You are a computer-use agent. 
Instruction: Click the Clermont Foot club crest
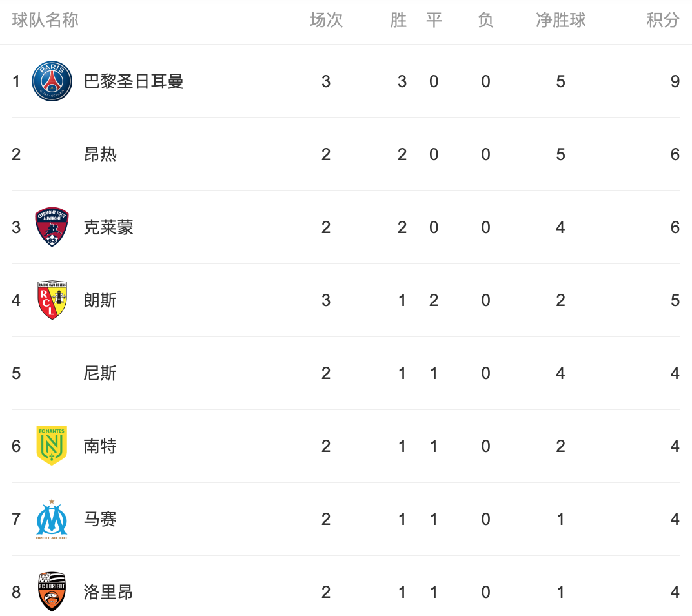click(x=52, y=227)
